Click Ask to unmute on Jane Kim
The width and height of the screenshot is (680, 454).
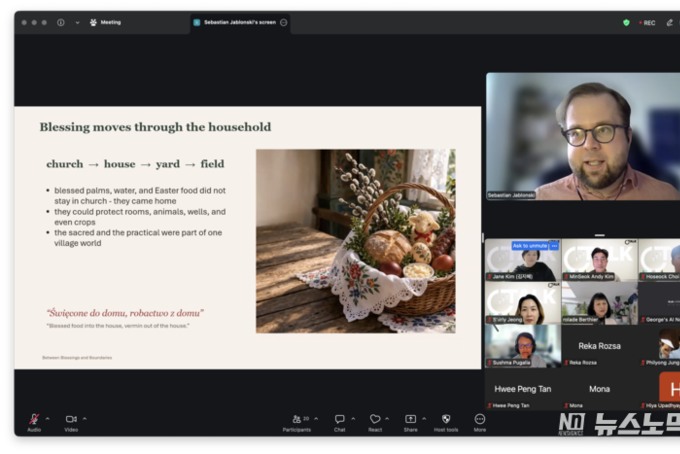click(529, 245)
